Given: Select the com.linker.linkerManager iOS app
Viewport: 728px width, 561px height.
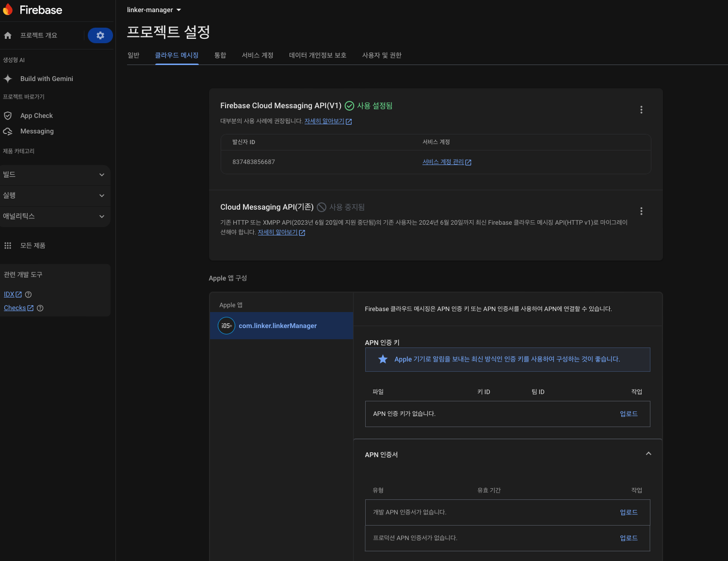Looking at the screenshot, I should point(277,326).
